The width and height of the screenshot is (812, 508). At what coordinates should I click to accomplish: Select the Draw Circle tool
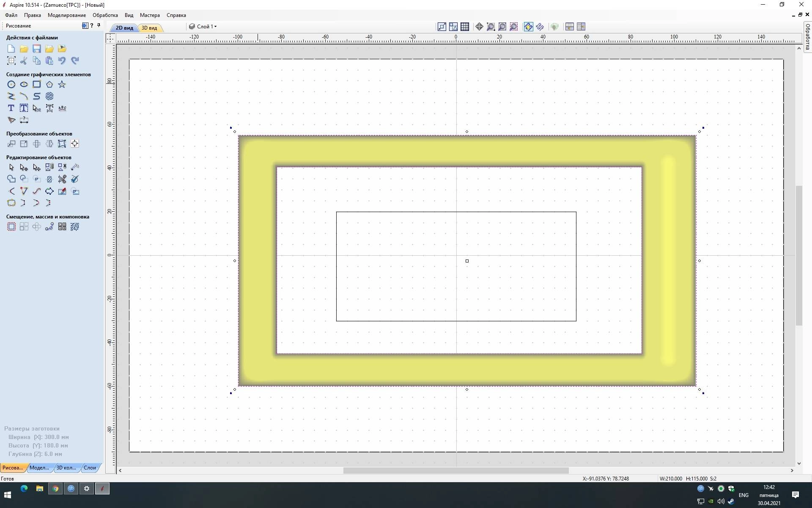click(11, 84)
